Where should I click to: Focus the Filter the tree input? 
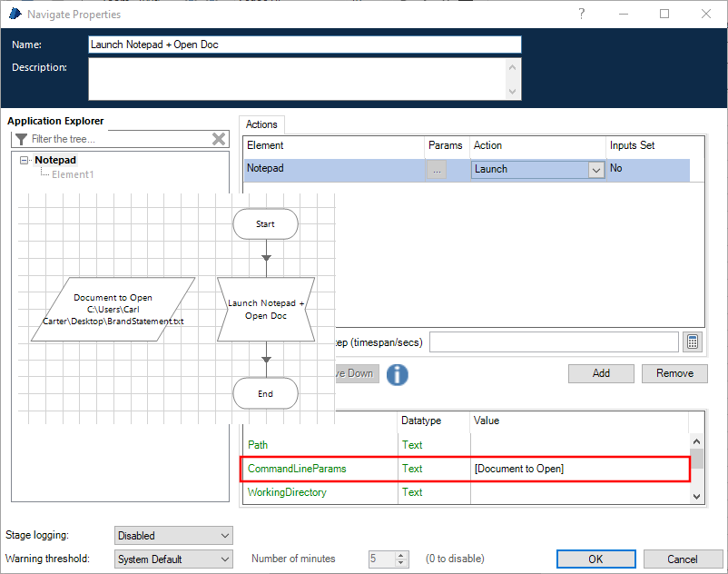tap(121, 139)
